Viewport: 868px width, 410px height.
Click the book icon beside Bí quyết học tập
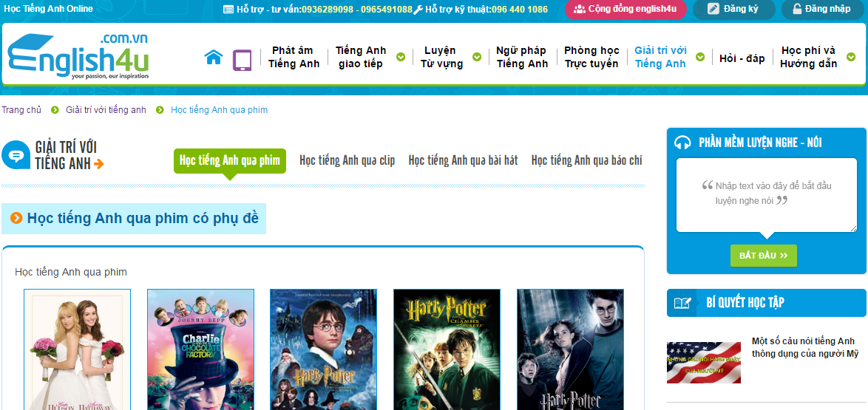682,303
